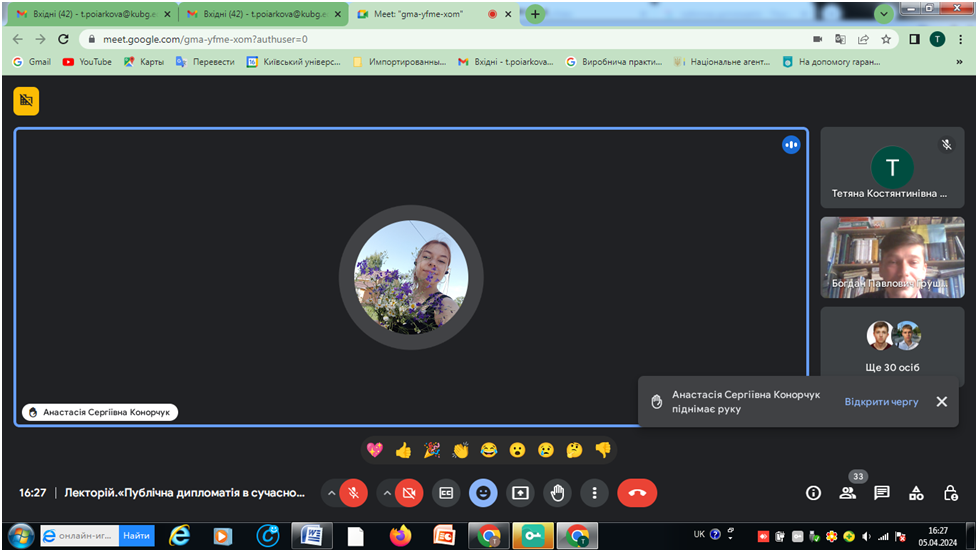This screenshot has width=978, height=552.
Task: Toggle the microphone mute button
Action: point(353,492)
